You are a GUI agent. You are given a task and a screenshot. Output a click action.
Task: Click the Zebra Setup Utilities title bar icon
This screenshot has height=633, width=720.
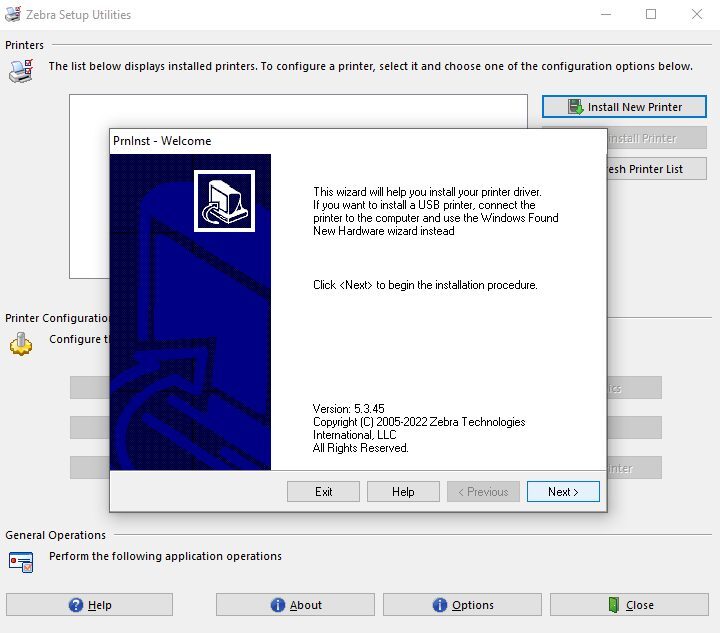[x=13, y=14]
